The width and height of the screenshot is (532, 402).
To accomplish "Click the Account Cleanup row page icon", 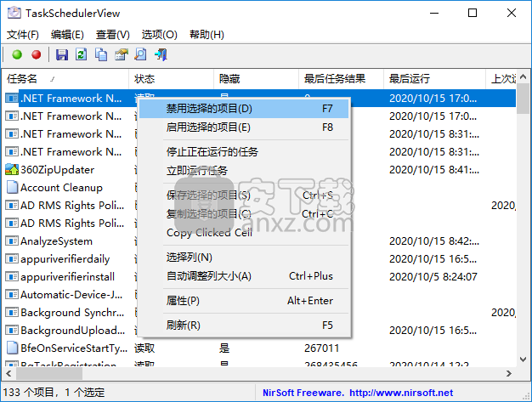I will tap(12, 187).
